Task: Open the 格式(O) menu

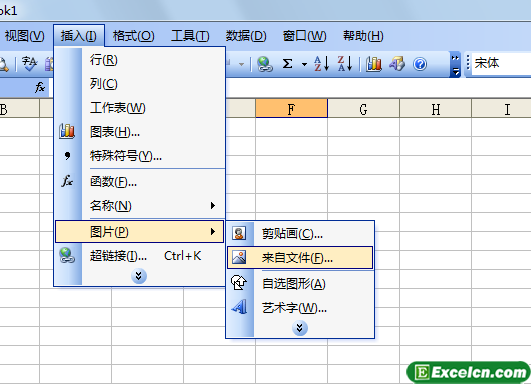Action: (x=133, y=36)
